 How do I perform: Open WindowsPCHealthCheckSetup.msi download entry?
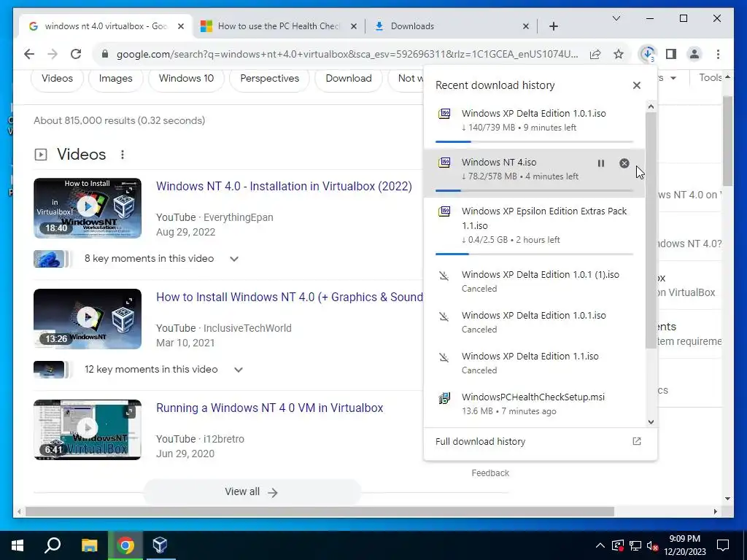pos(534,403)
